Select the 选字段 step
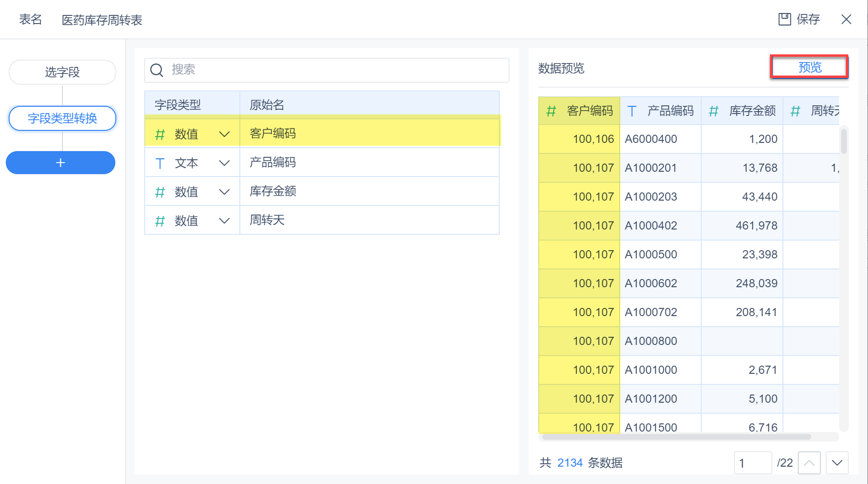 (62, 72)
